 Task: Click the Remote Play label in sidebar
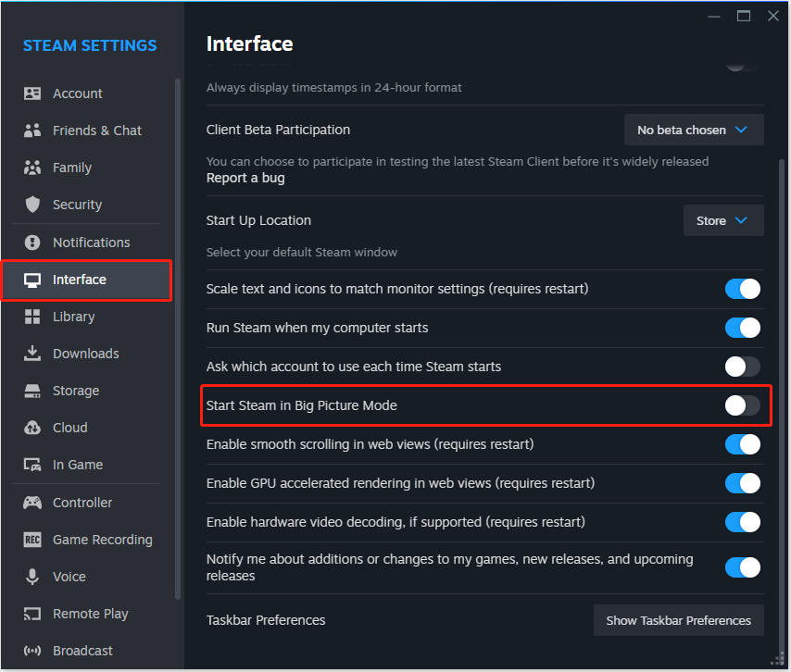90,614
